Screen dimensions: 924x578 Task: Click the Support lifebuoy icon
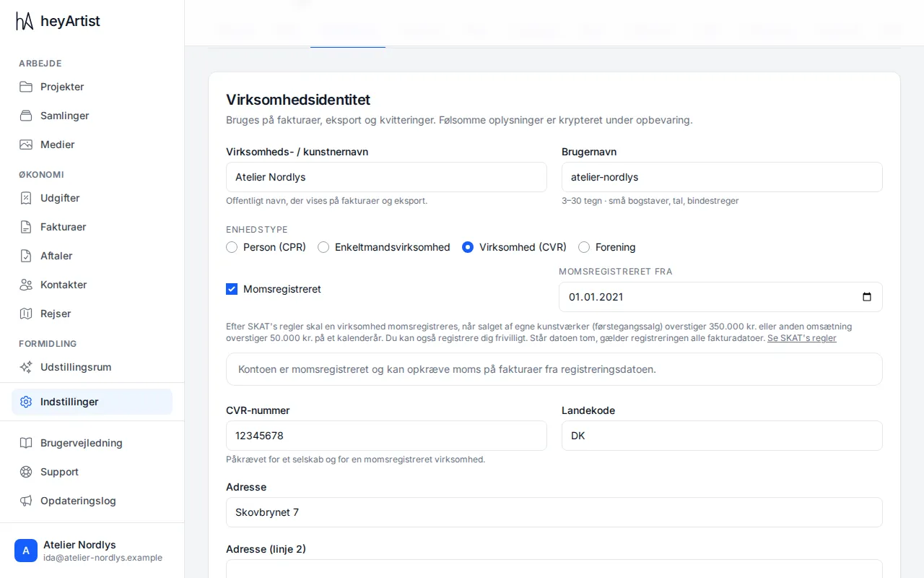click(26, 472)
